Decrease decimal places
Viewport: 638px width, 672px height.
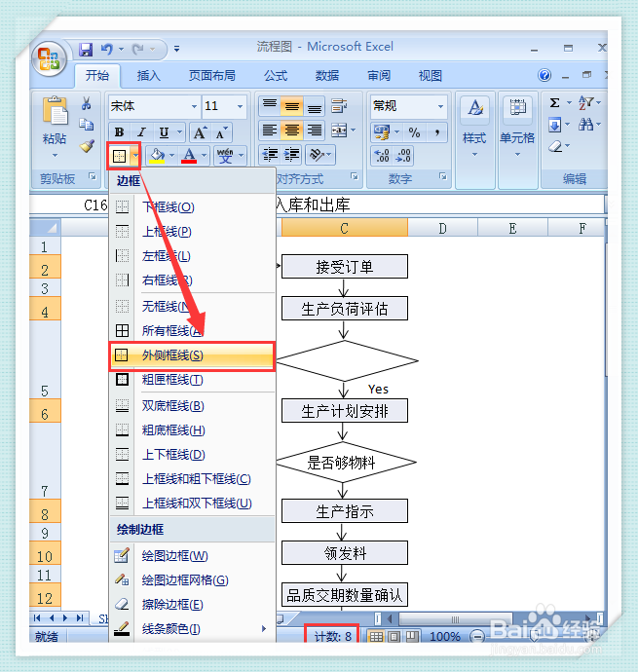[403, 155]
